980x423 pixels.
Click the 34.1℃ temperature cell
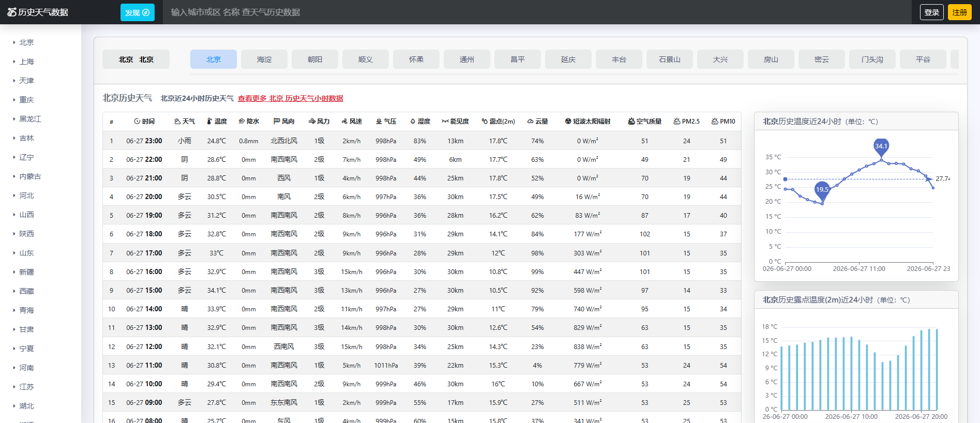coord(217,290)
